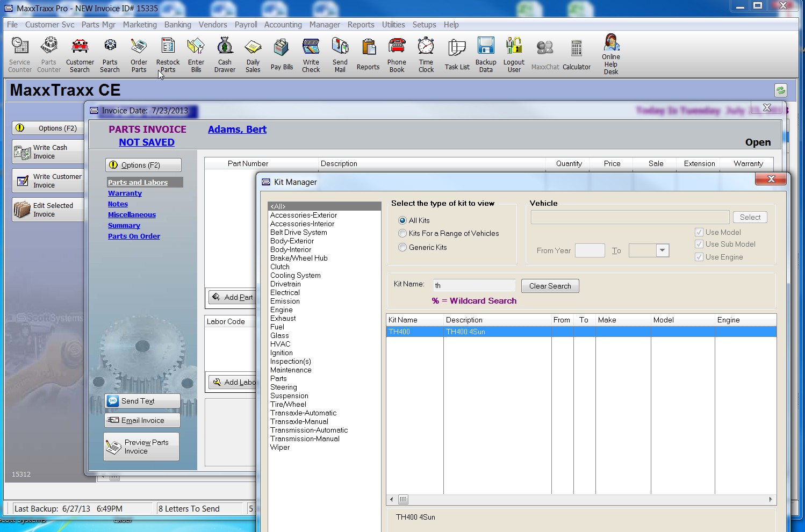Screen dimensions: 805x532
Task: Click the Clear Search button
Action: [550, 286]
